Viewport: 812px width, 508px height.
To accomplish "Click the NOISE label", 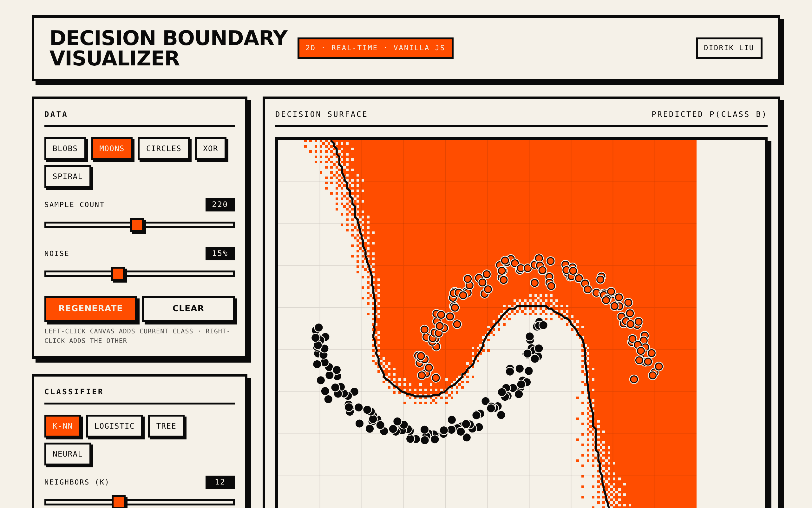I will point(57,253).
